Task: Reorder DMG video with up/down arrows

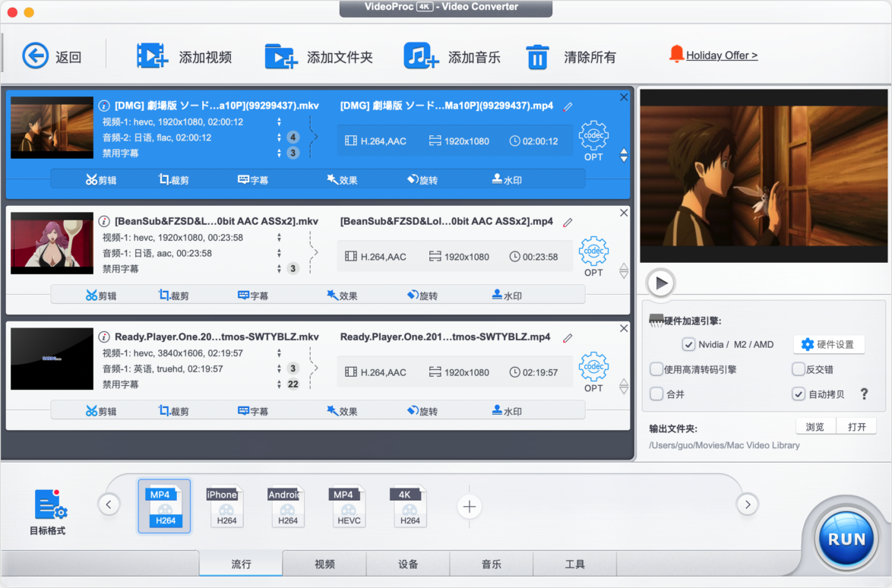Action: coord(624,155)
